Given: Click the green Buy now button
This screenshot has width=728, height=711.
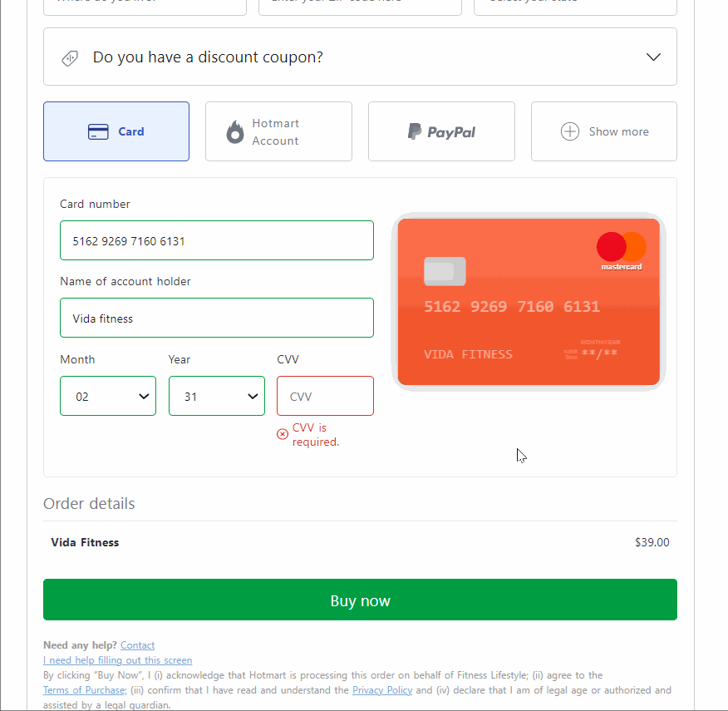Looking at the screenshot, I should 360,600.
